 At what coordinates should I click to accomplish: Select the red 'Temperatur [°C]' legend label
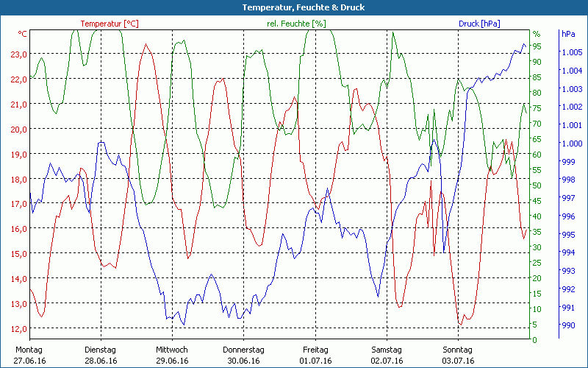pyautogui.click(x=109, y=24)
